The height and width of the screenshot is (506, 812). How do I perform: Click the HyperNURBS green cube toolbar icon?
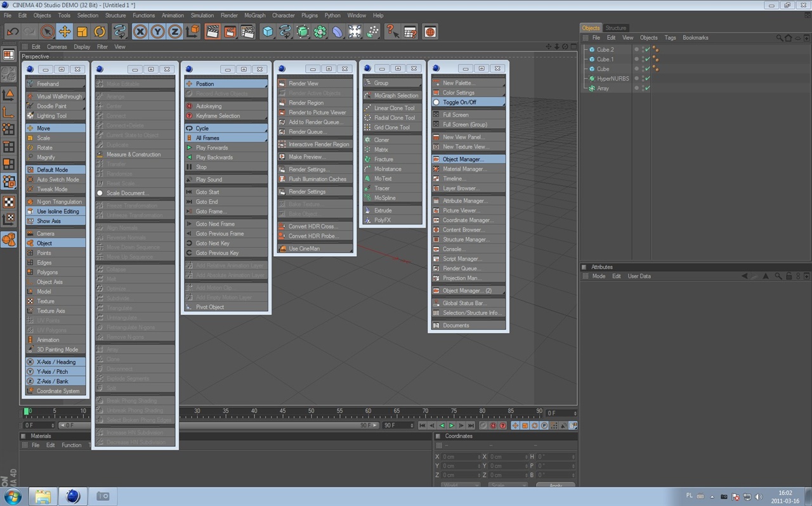(x=303, y=32)
